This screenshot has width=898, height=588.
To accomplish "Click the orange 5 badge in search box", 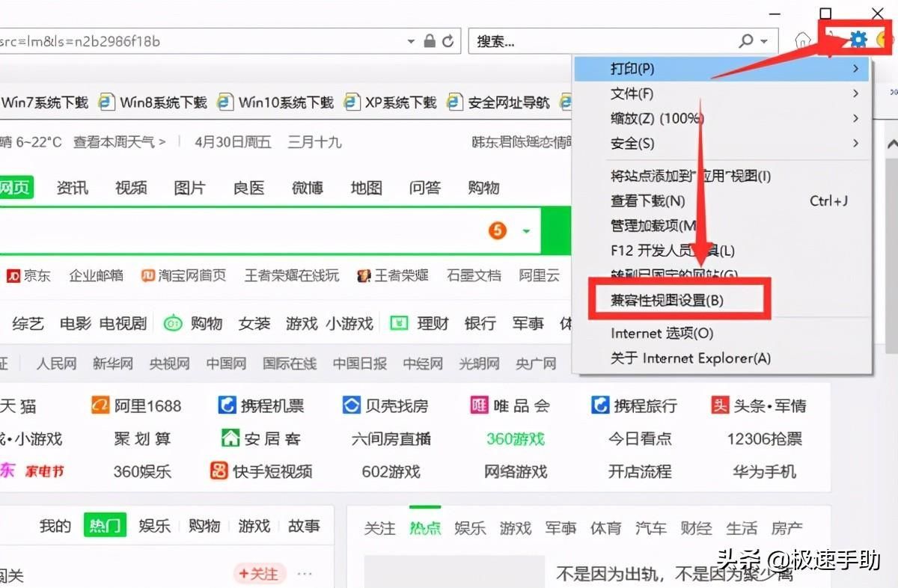I will (498, 230).
